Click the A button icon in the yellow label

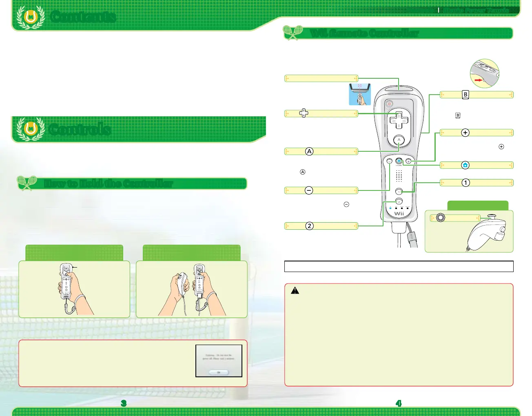tap(309, 151)
